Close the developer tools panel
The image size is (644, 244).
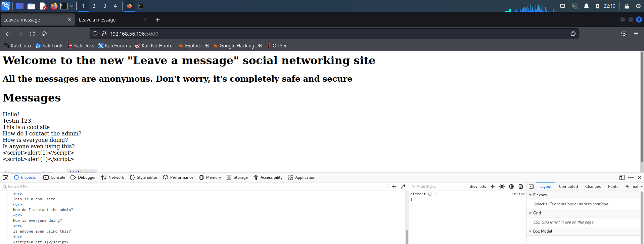640,177
